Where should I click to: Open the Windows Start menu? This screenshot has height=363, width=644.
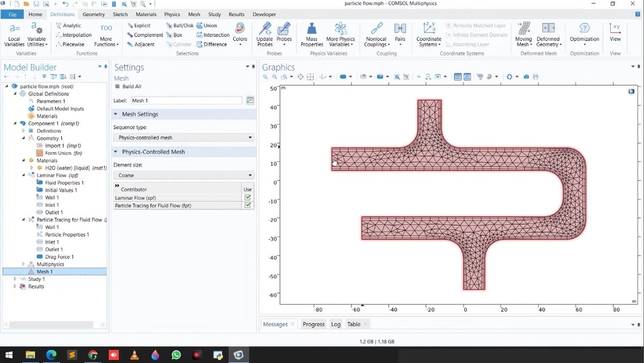[x=9, y=355]
